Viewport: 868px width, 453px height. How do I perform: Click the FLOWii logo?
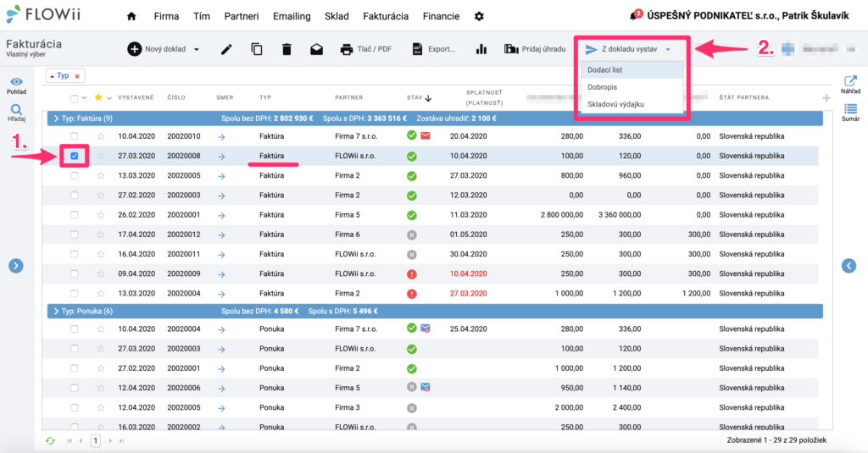pos(43,14)
